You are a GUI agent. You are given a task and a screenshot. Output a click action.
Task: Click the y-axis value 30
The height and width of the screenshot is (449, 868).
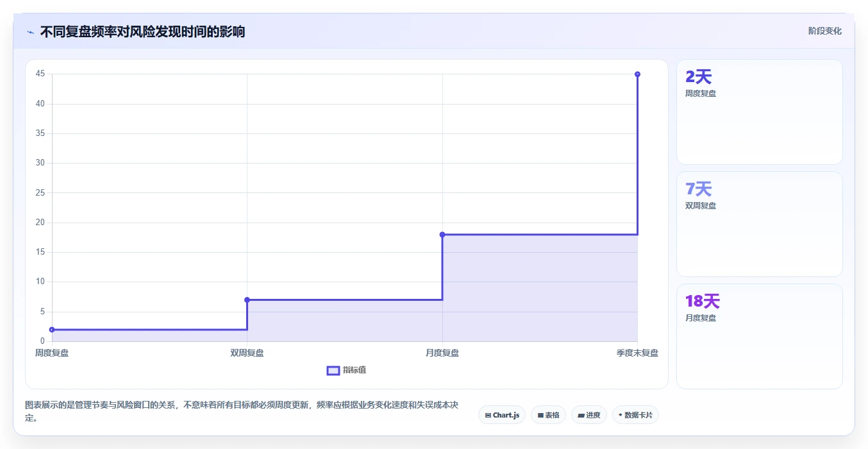40,163
